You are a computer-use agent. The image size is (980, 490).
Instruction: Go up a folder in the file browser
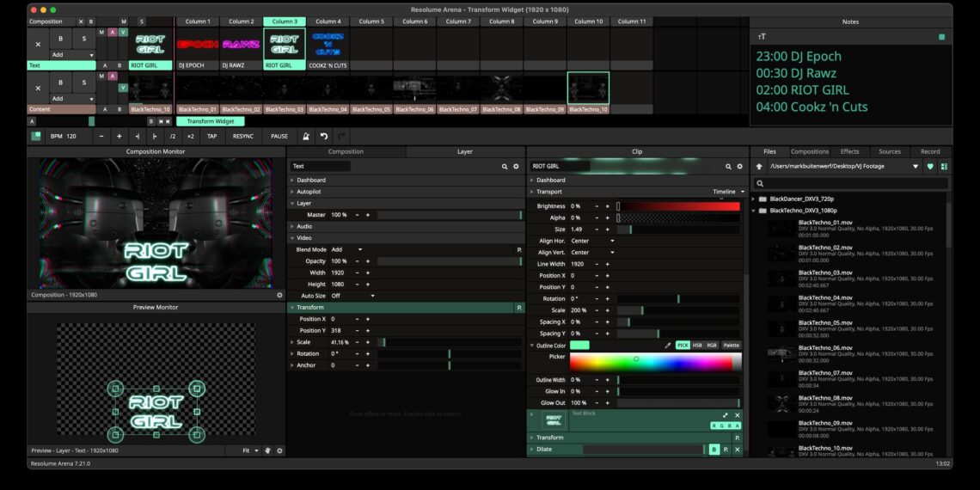pos(759,167)
